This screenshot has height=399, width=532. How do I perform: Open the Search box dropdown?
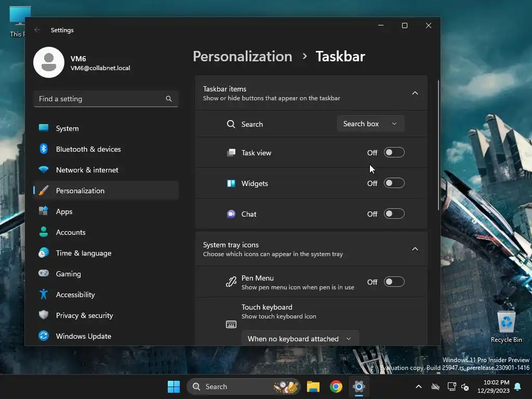pyautogui.click(x=370, y=124)
